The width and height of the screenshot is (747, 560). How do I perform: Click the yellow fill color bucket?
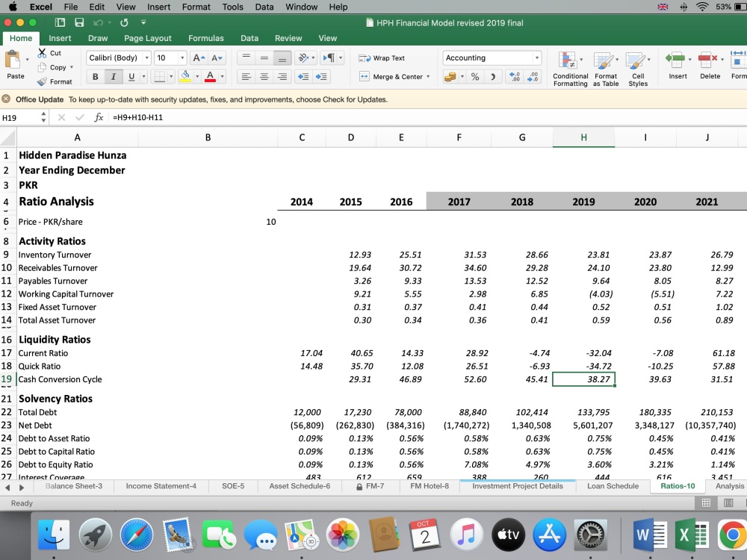tap(185, 76)
